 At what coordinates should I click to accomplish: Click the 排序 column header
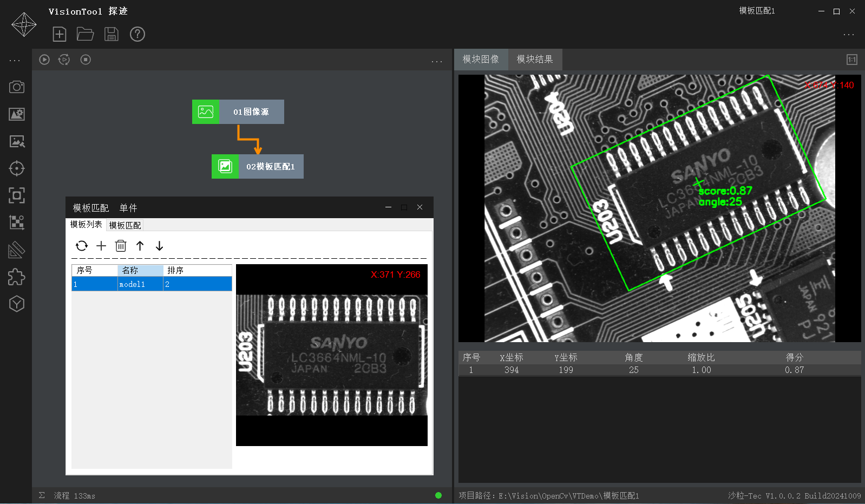point(198,270)
